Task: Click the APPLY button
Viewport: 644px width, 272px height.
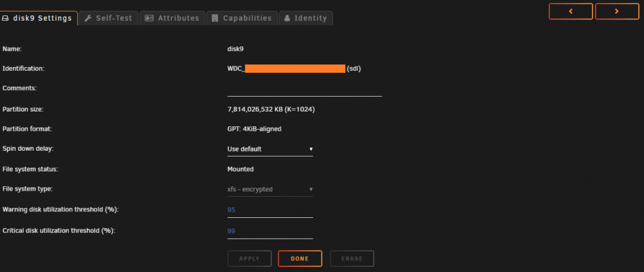Action: (x=249, y=259)
